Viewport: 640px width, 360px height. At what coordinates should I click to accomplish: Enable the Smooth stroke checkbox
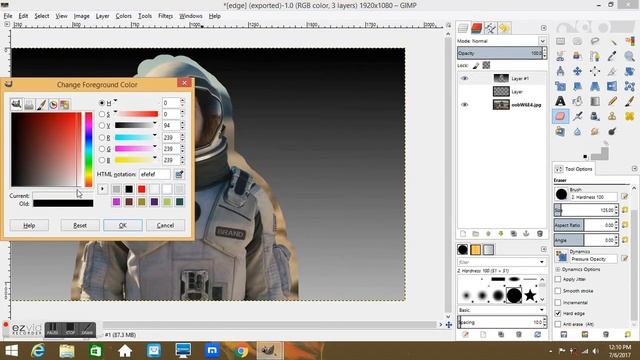point(558,291)
